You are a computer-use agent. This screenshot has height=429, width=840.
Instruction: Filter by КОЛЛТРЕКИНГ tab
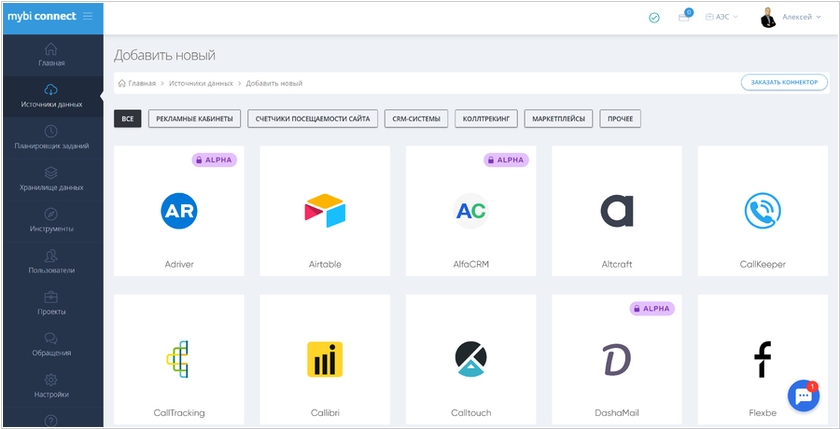pos(486,119)
